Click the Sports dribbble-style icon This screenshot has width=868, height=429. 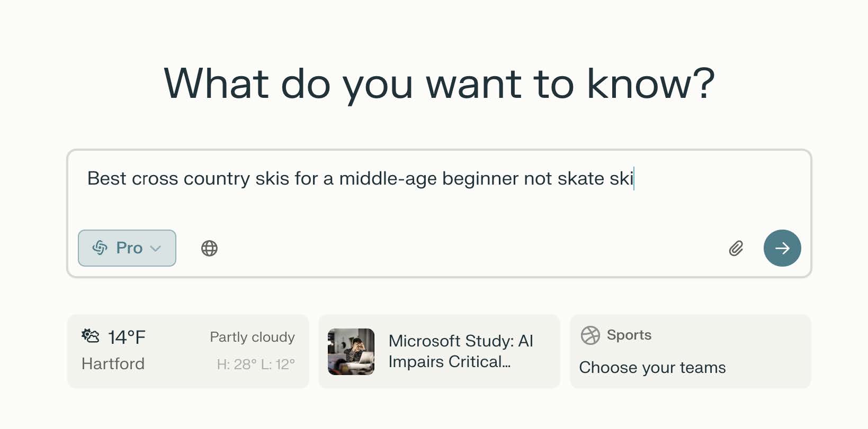(590, 335)
